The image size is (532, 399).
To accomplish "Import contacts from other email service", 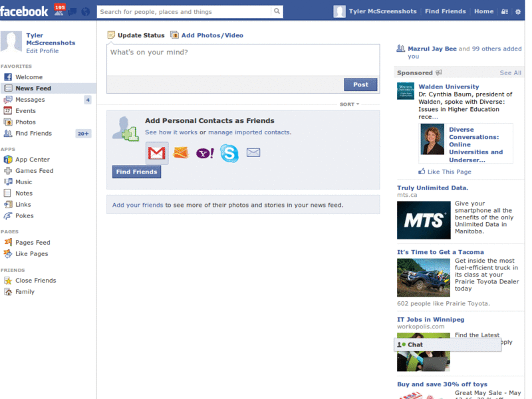I will click(x=253, y=153).
